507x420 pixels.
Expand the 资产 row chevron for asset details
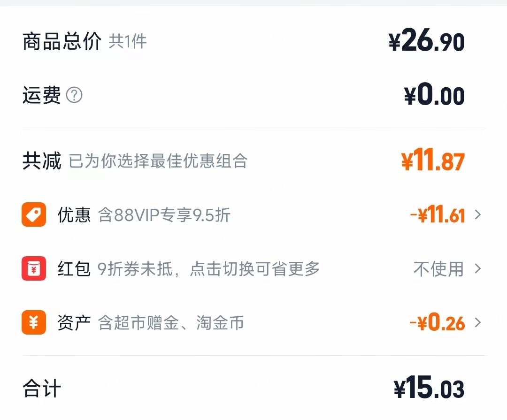click(x=478, y=323)
